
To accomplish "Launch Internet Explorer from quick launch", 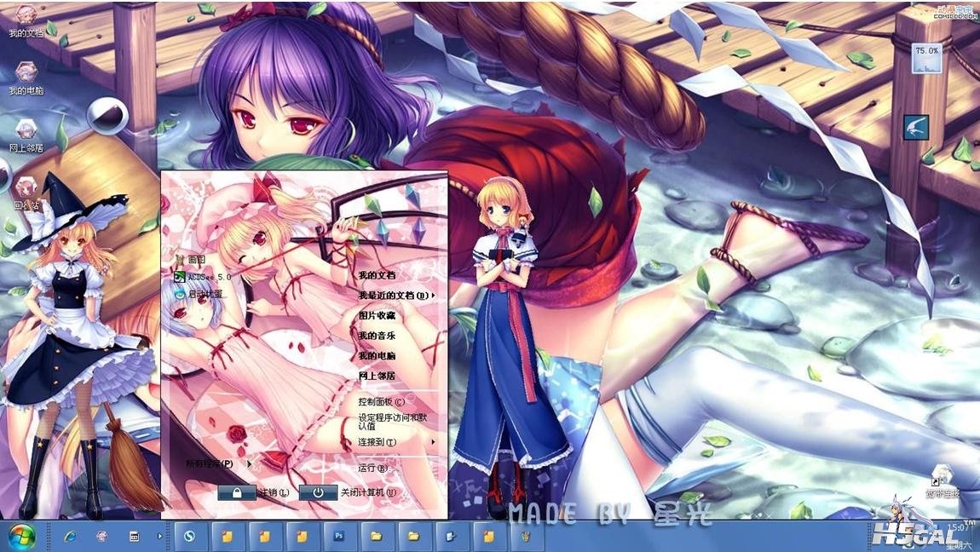I will [70, 537].
